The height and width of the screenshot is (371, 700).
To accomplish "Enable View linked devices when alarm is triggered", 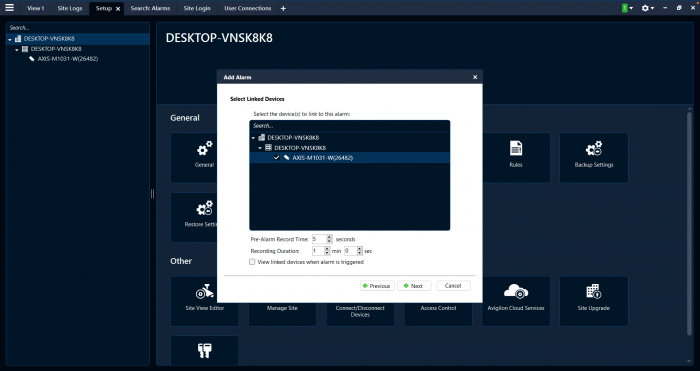I will (x=252, y=262).
